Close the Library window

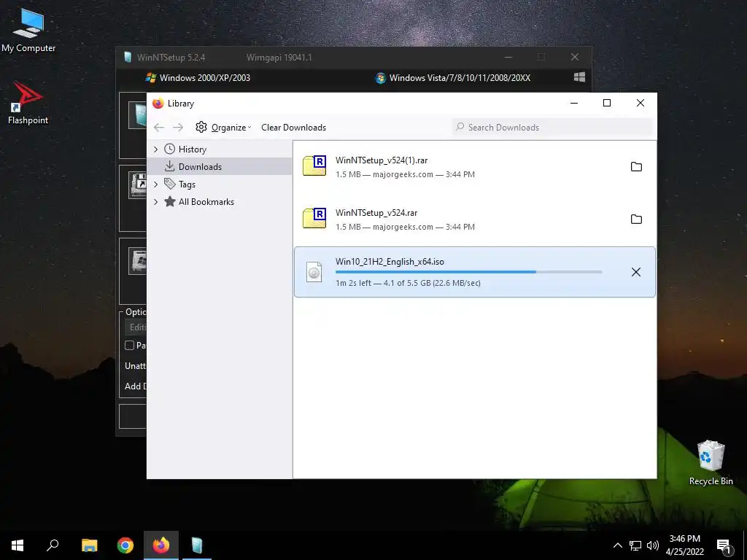click(640, 103)
